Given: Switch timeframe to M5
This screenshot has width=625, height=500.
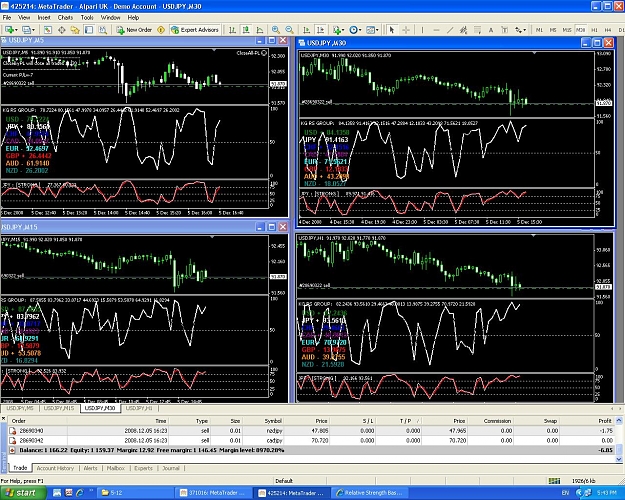Looking at the screenshot, I should click(x=553, y=30).
